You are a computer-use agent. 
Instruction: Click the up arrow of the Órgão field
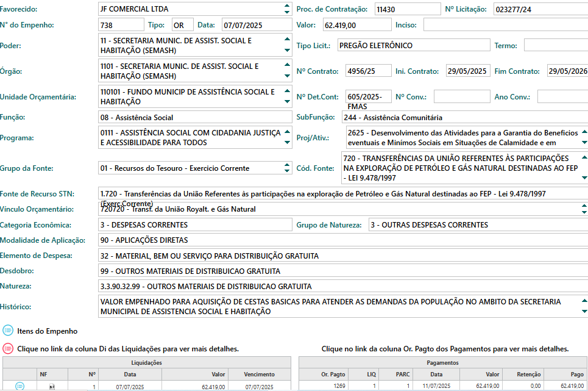[287, 65]
